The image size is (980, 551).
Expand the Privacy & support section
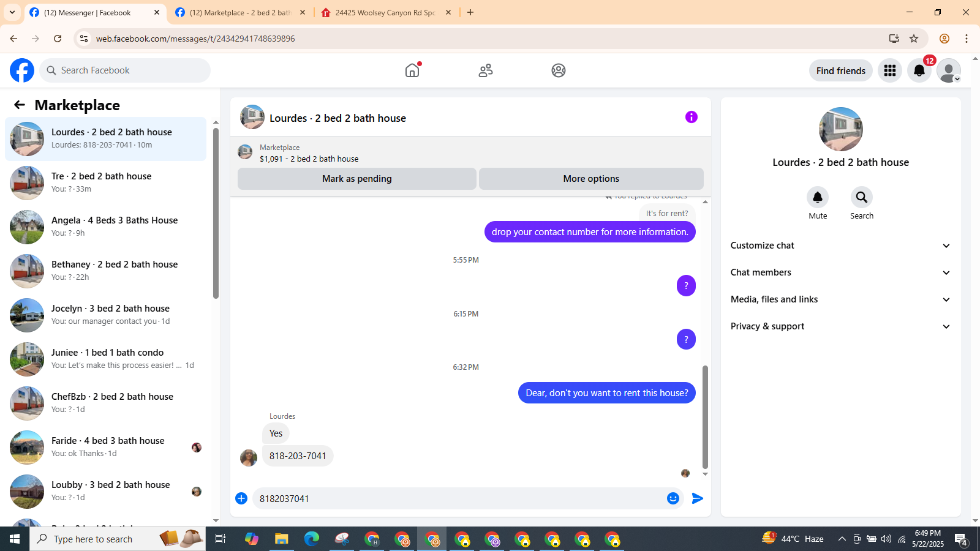coord(840,326)
